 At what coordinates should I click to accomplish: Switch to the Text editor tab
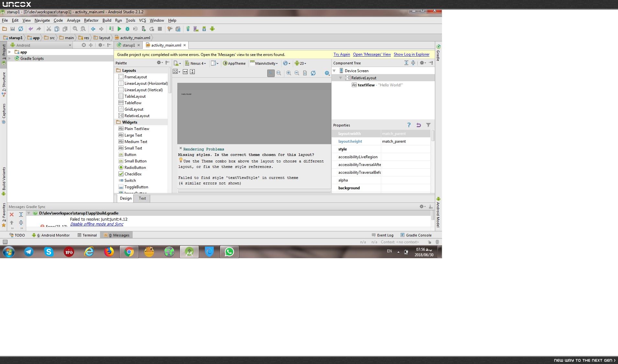[142, 198]
